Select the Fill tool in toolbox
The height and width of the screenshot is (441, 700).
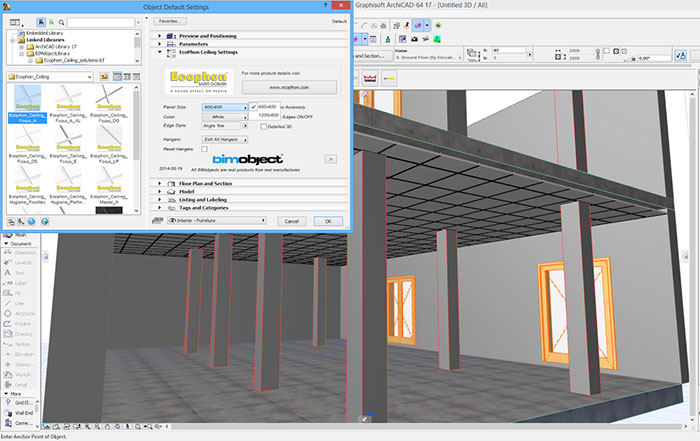click(12, 293)
